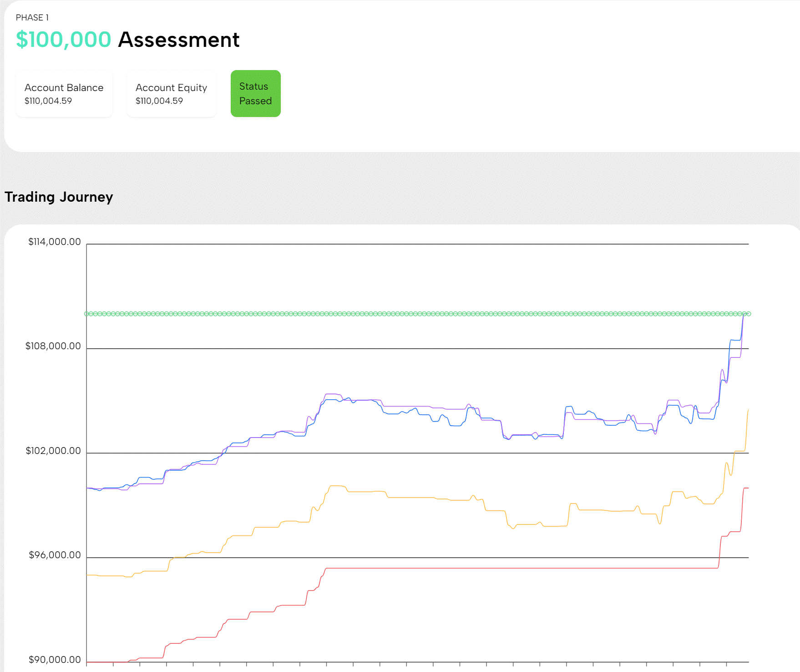This screenshot has height=672, width=800.
Task: Click the teal $100,000 heading amount
Action: [63, 40]
